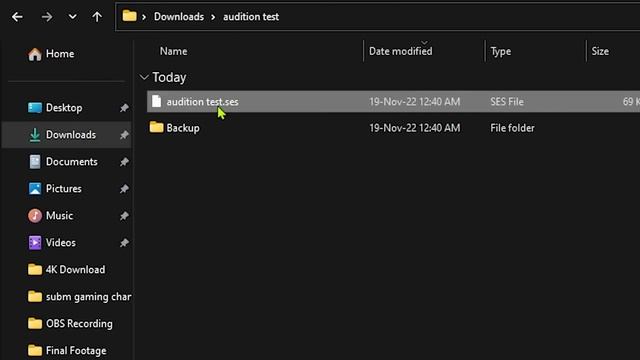Click the pin icon beside Music

click(124, 216)
